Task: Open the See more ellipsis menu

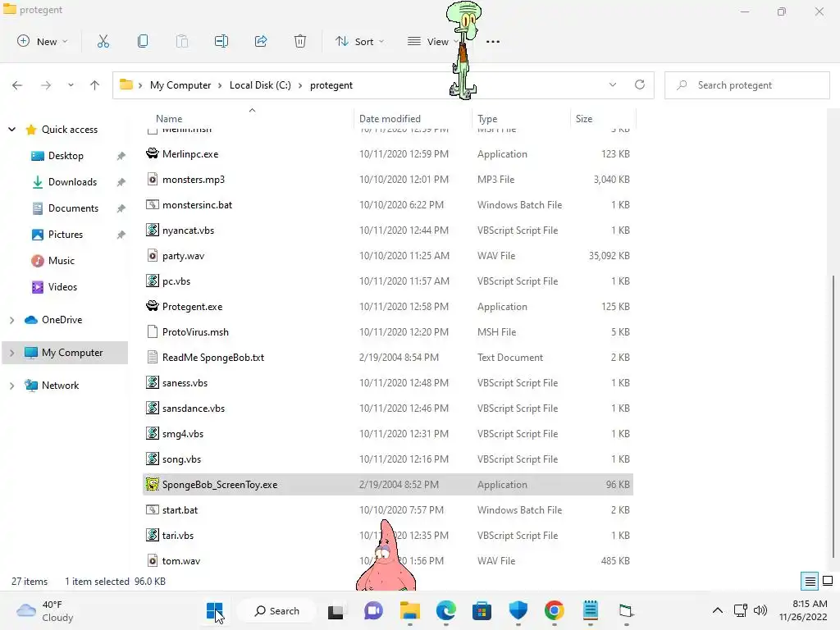Action: click(x=493, y=41)
